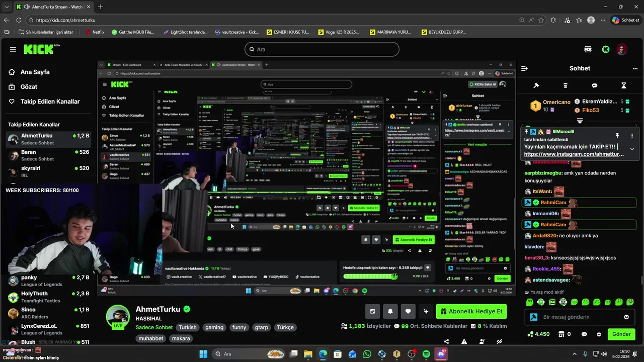Open chat settings gear icon
Screen dimensions: 644x362
pos(599,334)
